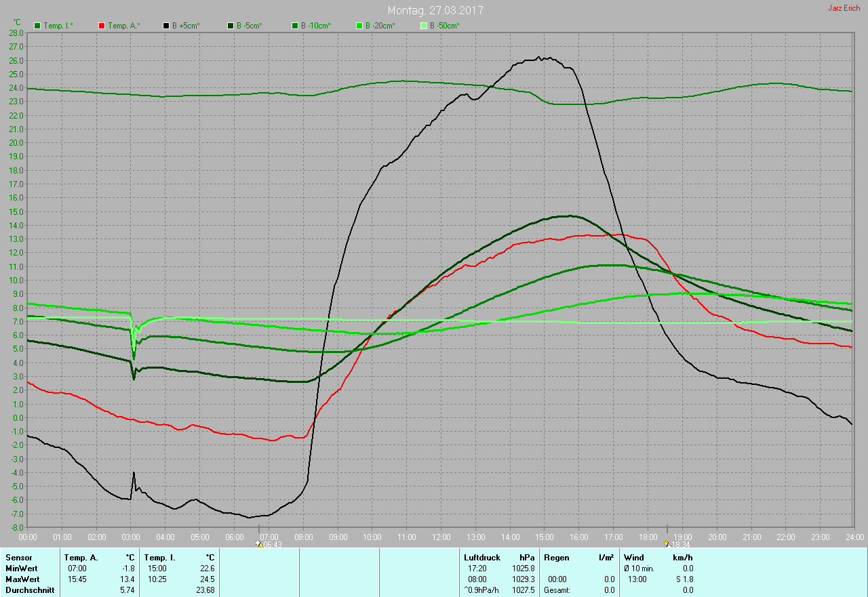Click the Temp. I. legend color square
The height and width of the screenshot is (597, 868).
tap(37, 26)
